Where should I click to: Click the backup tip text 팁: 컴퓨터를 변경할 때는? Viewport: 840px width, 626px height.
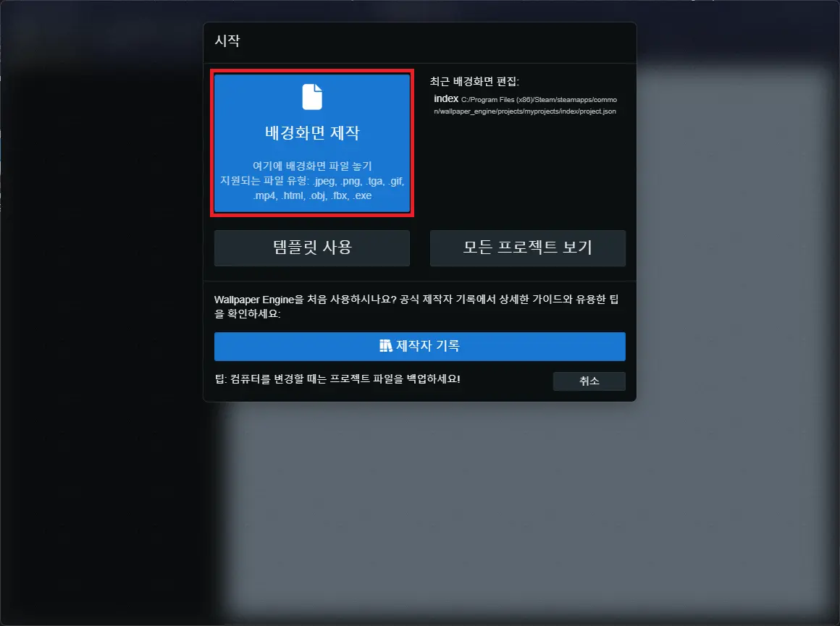pos(337,379)
